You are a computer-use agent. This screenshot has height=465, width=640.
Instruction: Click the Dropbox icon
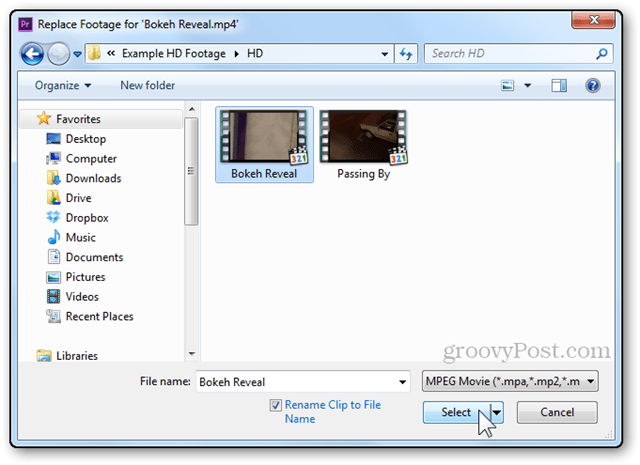[x=53, y=217]
